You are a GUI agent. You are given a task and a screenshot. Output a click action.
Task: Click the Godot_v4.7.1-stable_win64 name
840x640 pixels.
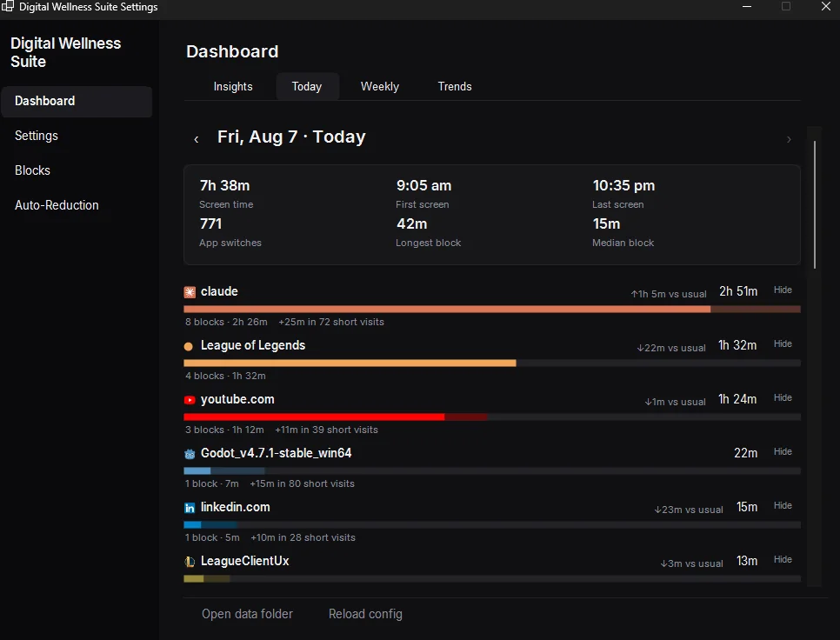(276, 453)
